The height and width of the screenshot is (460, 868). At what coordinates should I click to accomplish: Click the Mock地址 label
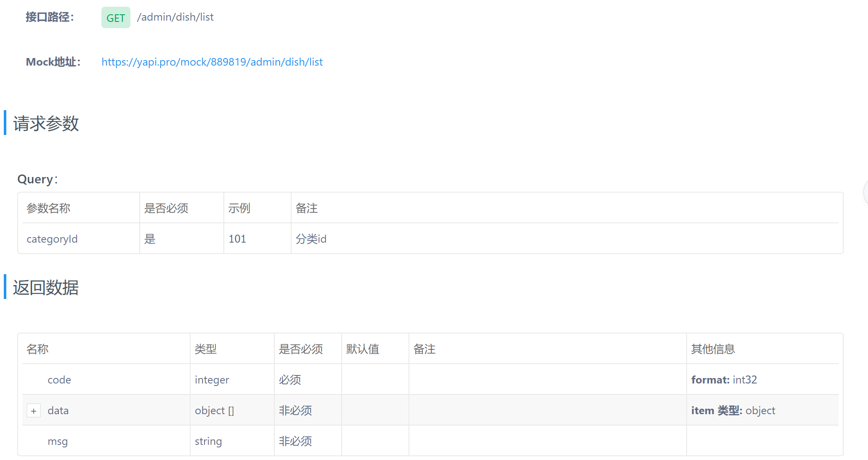[53, 62]
